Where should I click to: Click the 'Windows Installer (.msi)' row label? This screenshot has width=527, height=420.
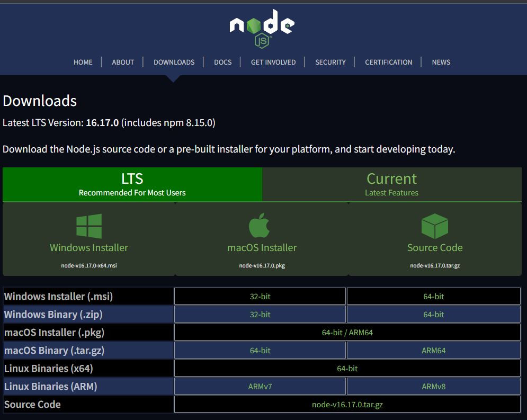point(58,297)
